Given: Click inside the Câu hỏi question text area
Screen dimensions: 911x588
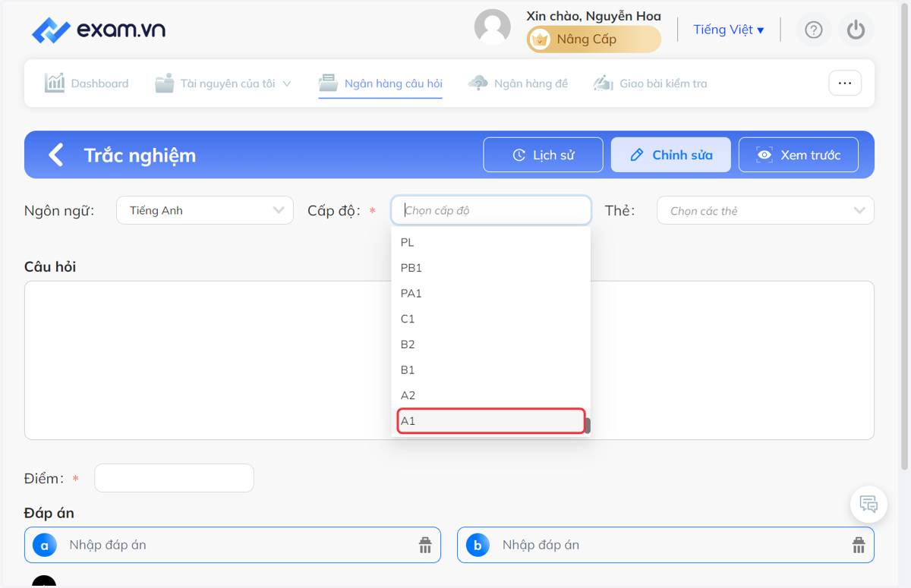Looking at the screenshot, I should click(x=449, y=360).
